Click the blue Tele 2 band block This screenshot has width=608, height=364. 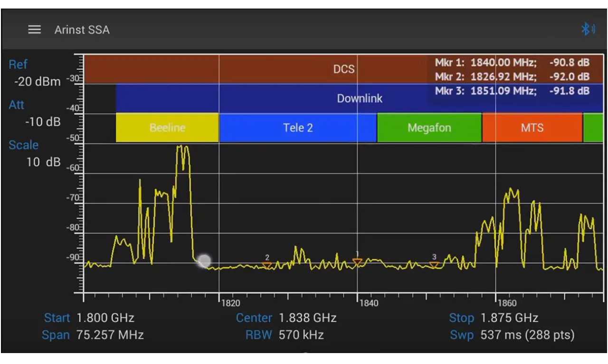[298, 128]
